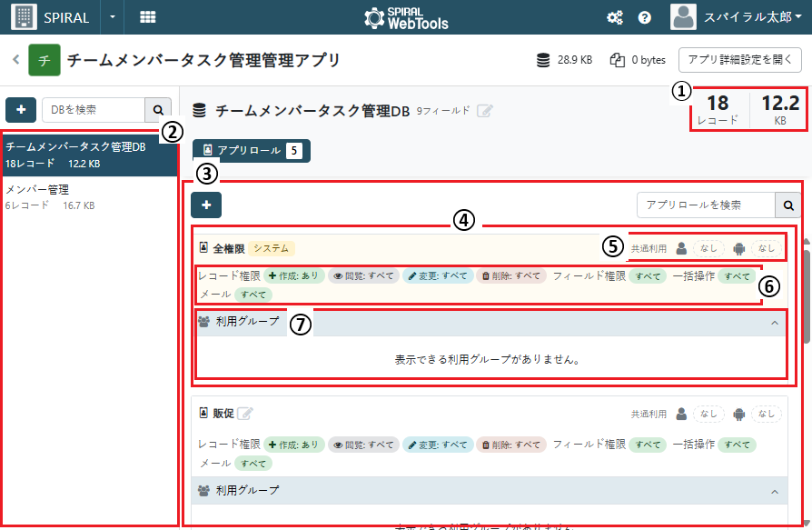Collapse 利用グループ section of 全権限 role
This screenshot has width=812, height=530.
click(775, 323)
